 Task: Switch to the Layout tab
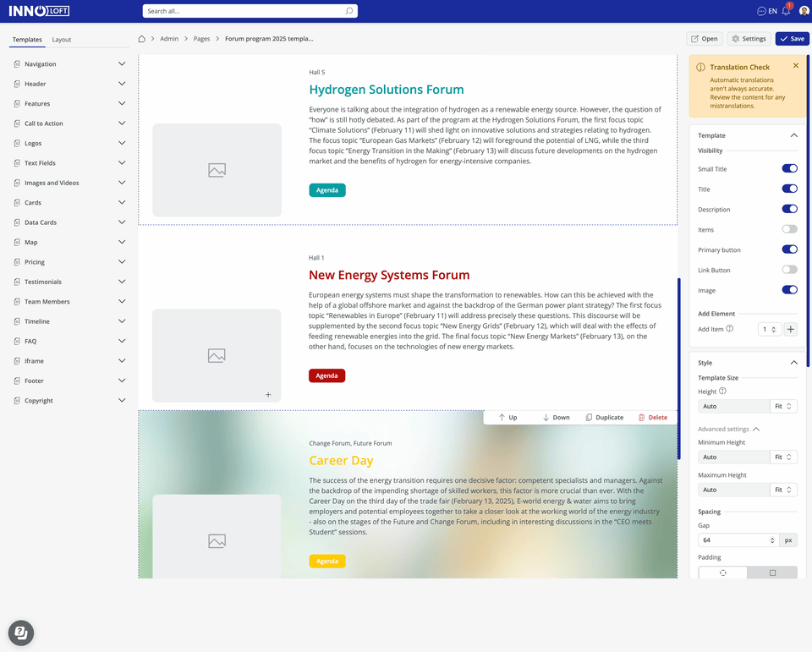point(62,40)
